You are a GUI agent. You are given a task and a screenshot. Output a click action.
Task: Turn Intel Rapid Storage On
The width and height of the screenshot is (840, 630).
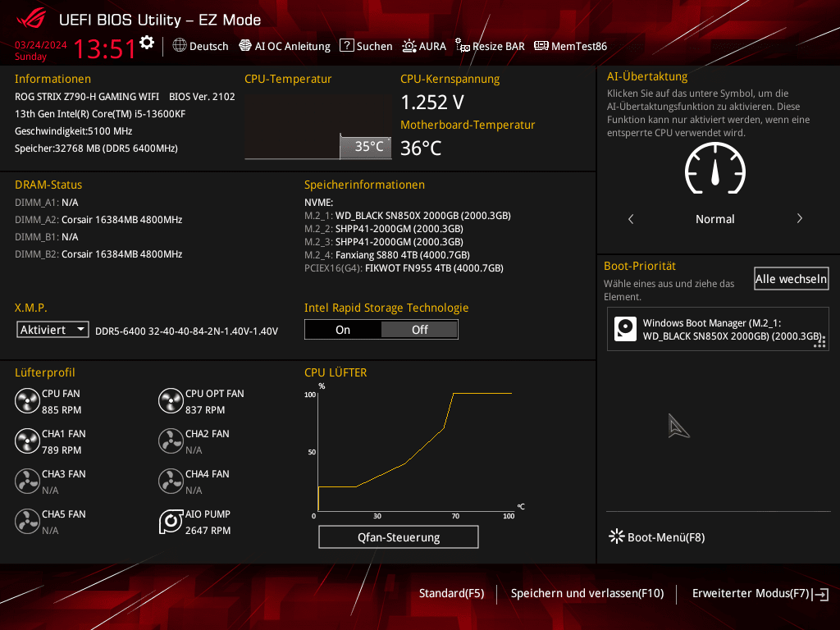click(x=343, y=330)
